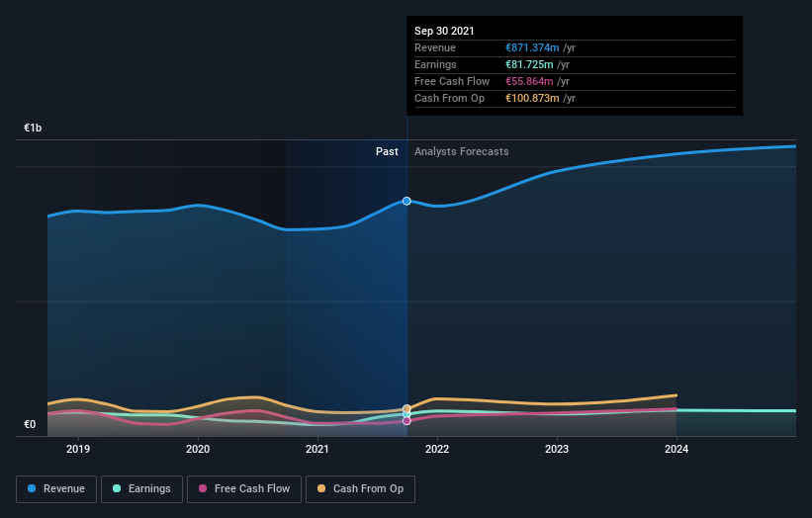This screenshot has width=812, height=518.
Task: Toggle the Free Cash Flow legend button
Action: (x=244, y=489)
